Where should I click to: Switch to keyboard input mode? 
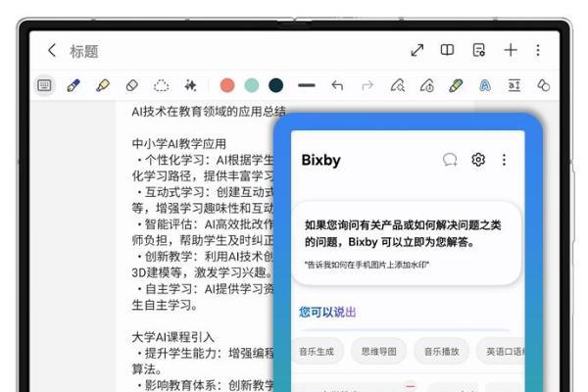coord(44,85)
